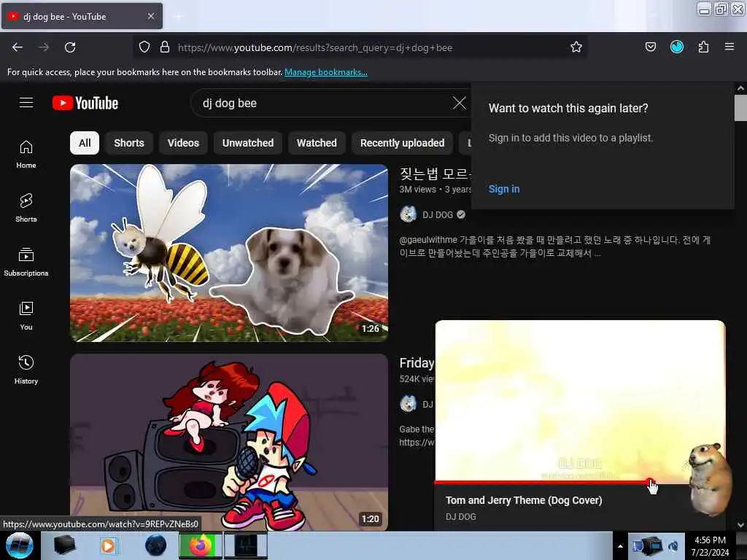The height and width of the screenshot is (560, 747).
Task: Open Firefox in the taskbar
Action: click(201, 545)
